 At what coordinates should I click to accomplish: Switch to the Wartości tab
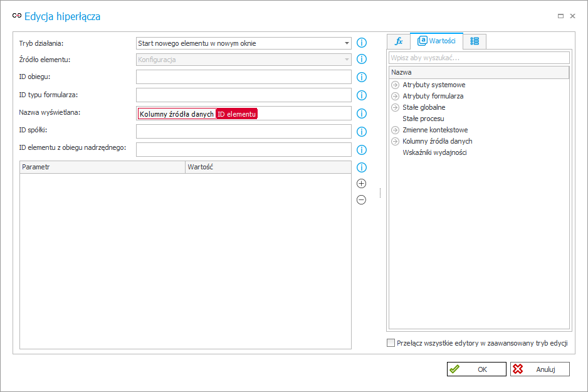click(436, 41)
